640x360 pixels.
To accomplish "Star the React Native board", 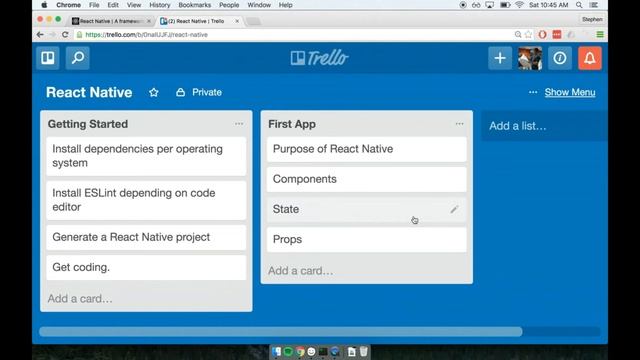I will [153, 92].
